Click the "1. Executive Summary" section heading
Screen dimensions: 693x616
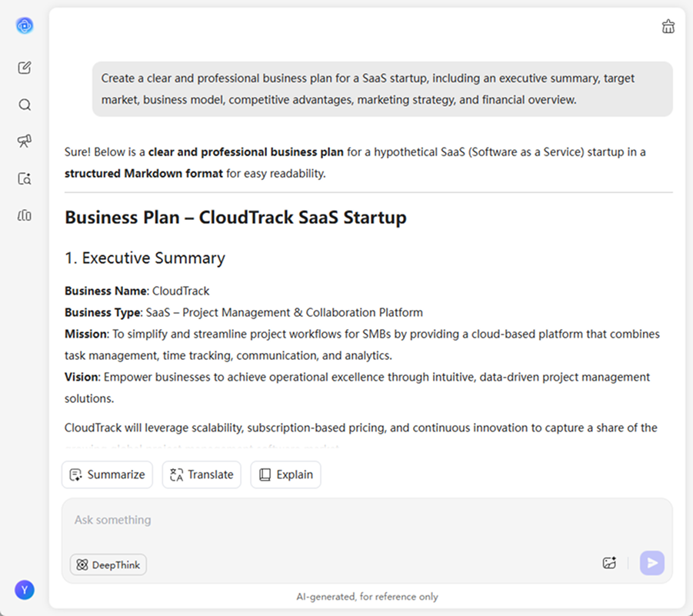(x=145, y=258)
